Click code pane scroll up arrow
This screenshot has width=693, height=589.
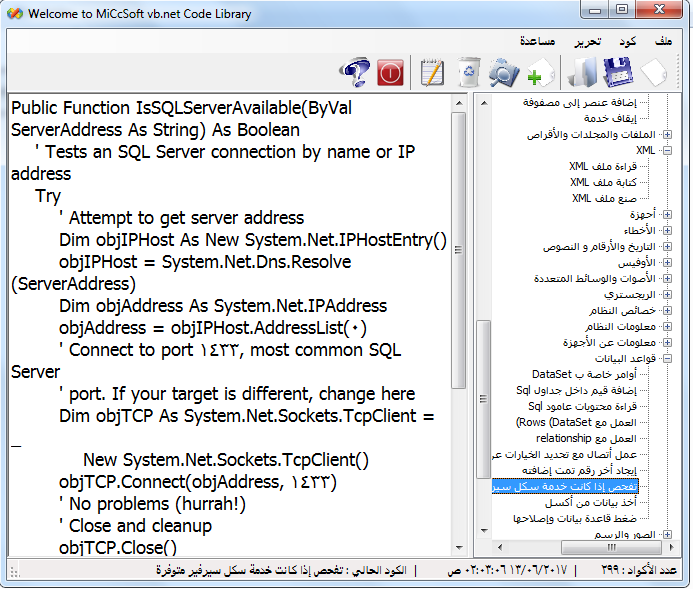(459, 103)
